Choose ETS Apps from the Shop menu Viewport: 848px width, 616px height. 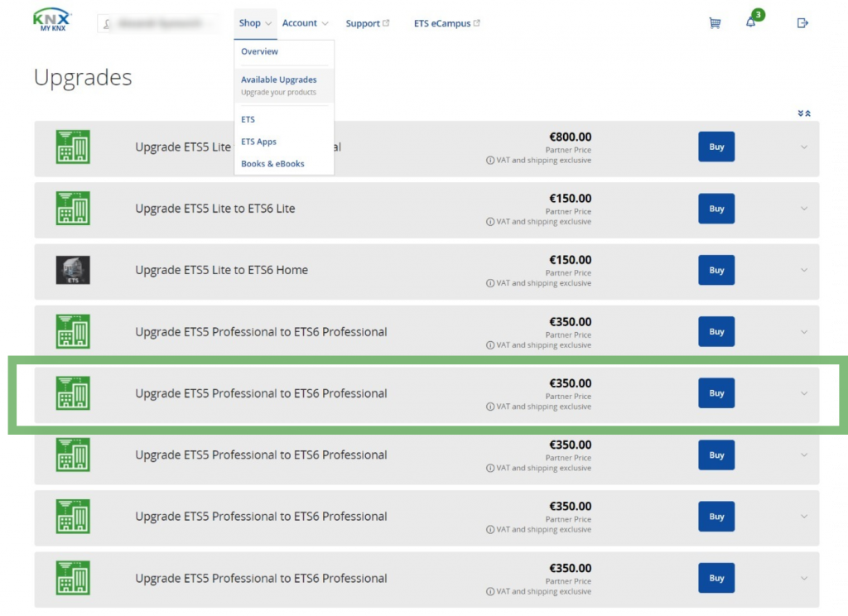click(x=258, y=142)
